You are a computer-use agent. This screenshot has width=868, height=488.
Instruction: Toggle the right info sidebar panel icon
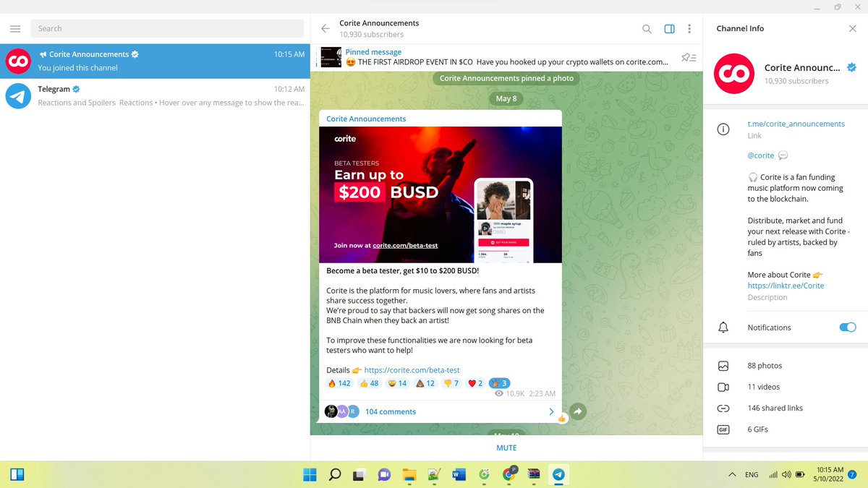click(x=669, y=29)
